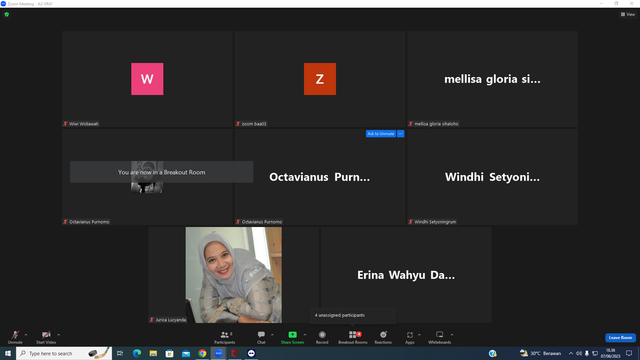Expand chat options arrow next to Chat

(272, 335)
